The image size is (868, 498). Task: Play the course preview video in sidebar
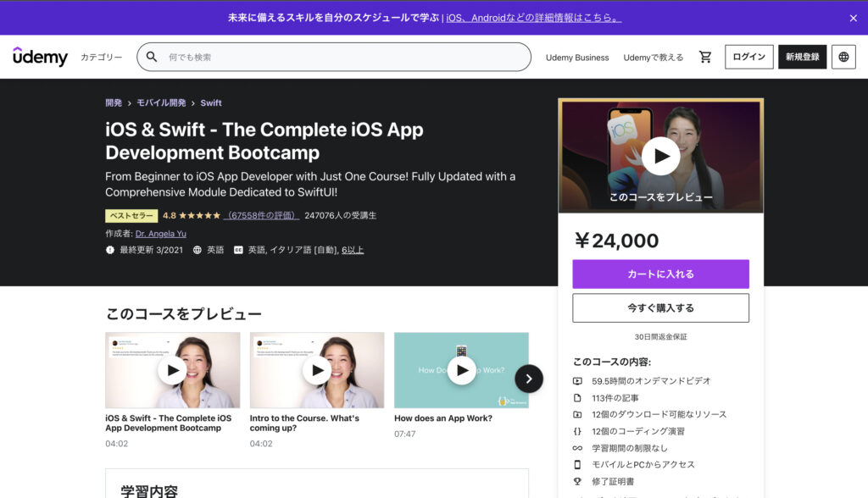click(x=661, y=156)
